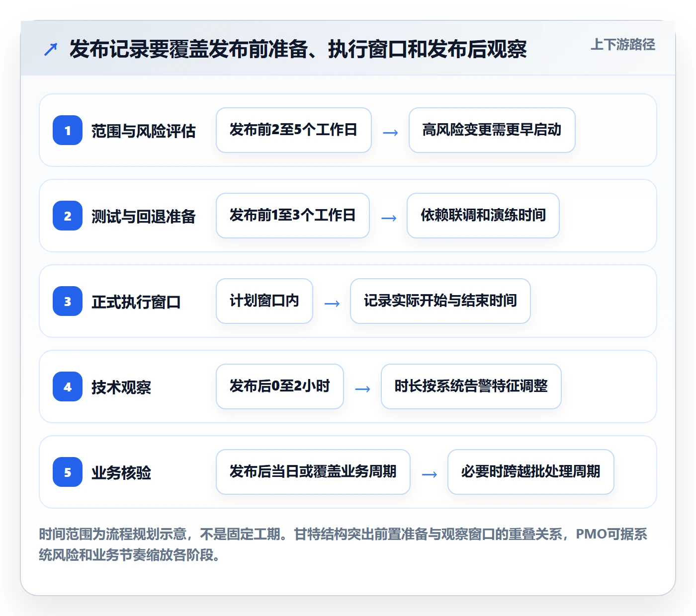Click the 发布前2至5个工作日 box
Viewport: 696px width, 616px height.
coord(294,130)
